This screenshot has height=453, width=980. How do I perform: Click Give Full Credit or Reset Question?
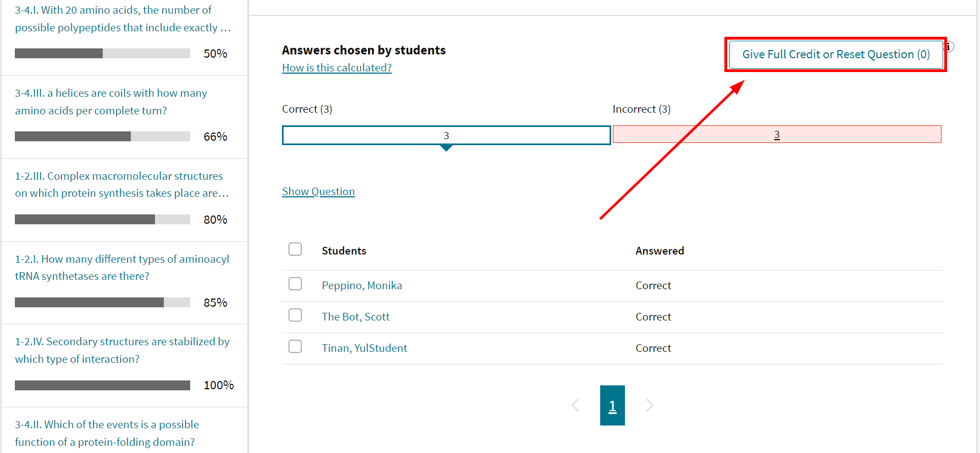click(835, 54)
